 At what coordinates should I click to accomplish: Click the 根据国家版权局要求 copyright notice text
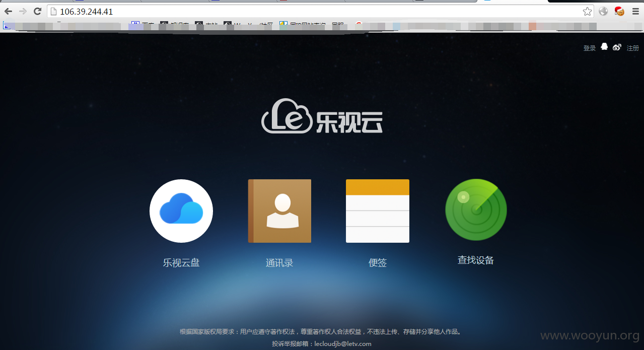pyautogui.click(x=321, y=331)
